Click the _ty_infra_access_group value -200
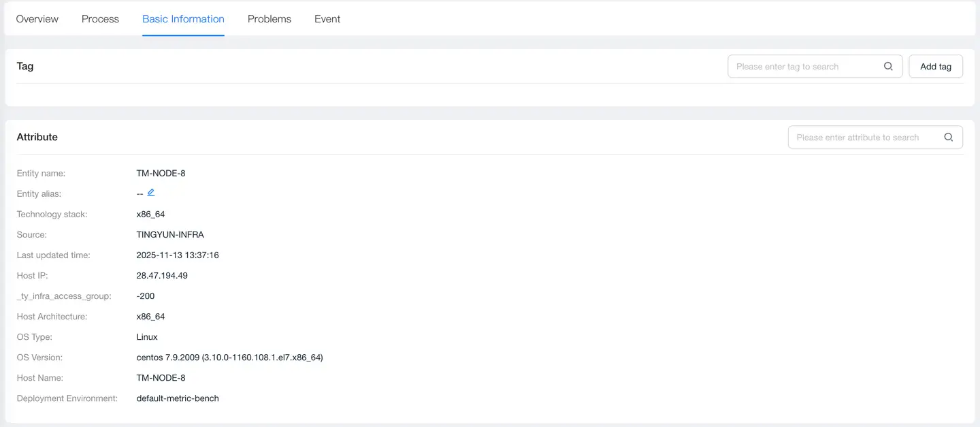Viewport: 980px width, 427px height. pyautogui.click(x=146, y=296)
